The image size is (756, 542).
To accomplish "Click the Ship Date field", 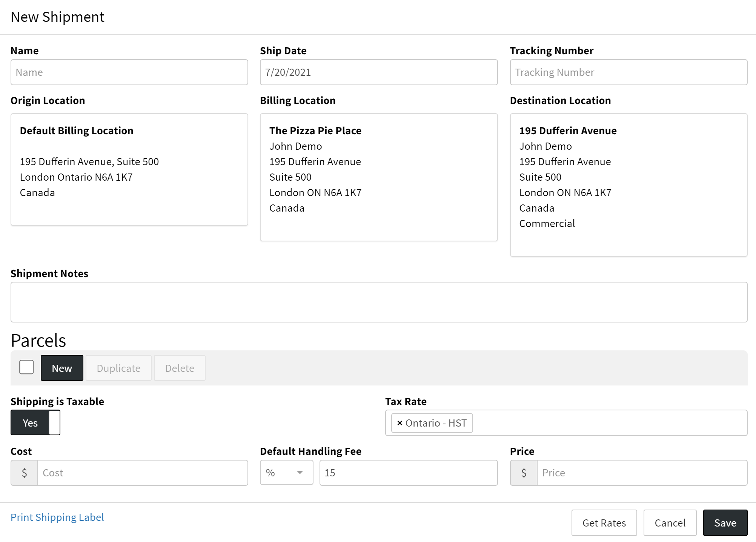I will pos(378,72).
